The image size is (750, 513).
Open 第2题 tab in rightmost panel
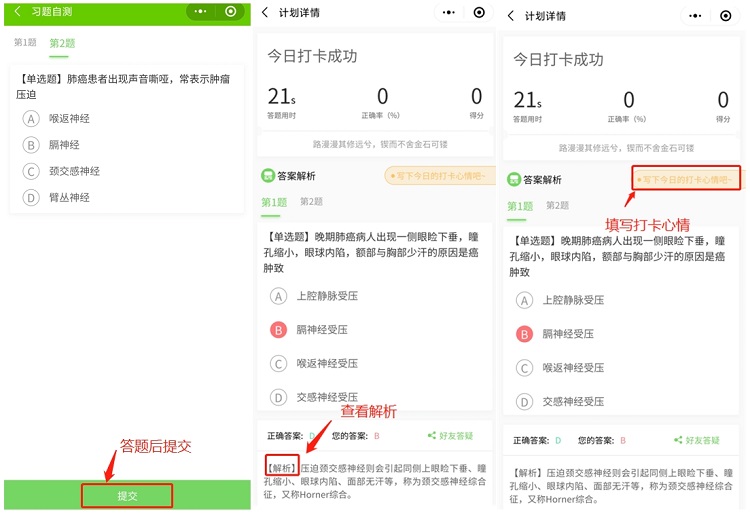click(557, 206)
